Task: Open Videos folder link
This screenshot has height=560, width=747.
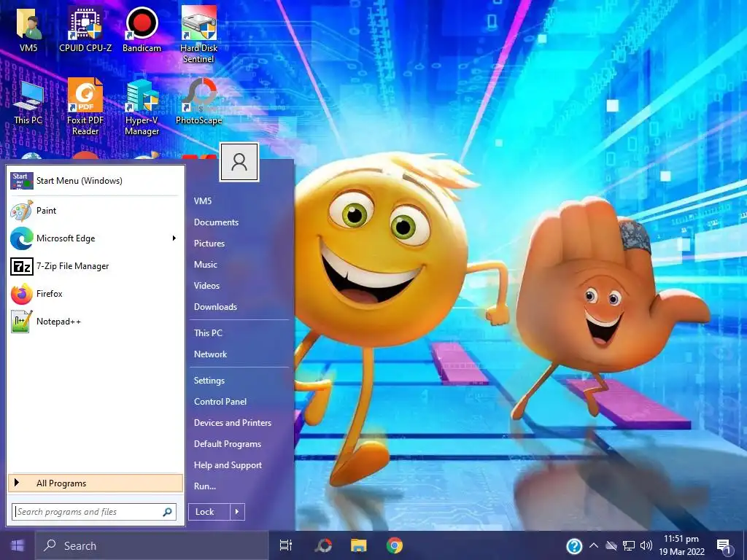Action: [206, 286]
